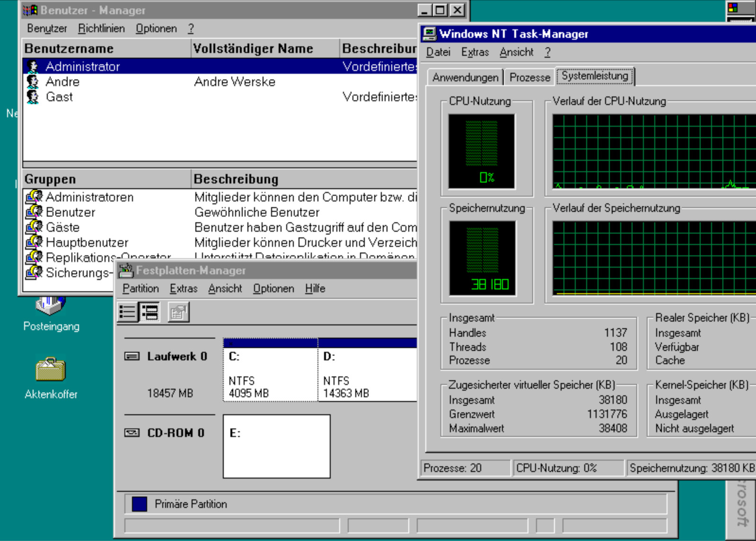Select the Gast user icon

(33, 96)
